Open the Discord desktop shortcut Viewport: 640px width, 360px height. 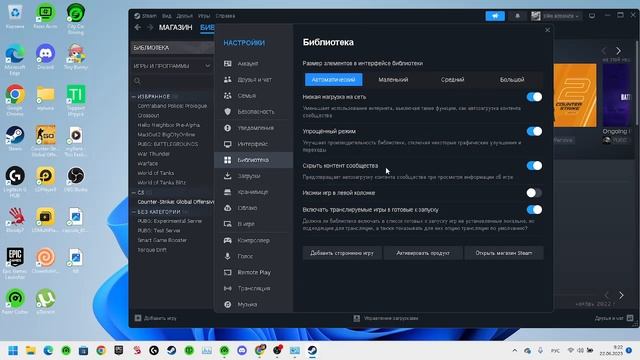(x=45, y=57)
